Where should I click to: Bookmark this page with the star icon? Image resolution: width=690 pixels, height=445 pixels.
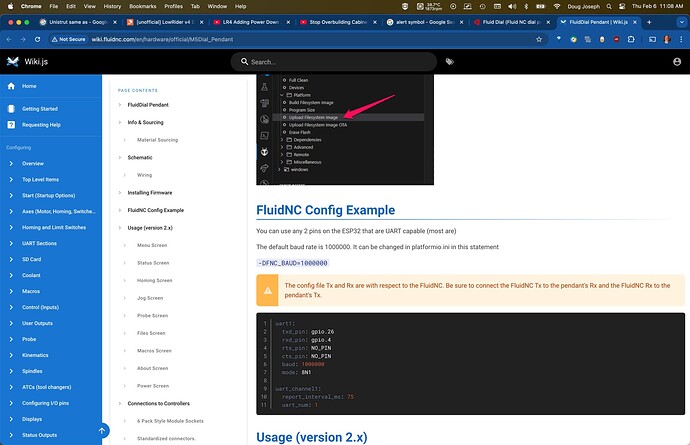tap(539, 39)
